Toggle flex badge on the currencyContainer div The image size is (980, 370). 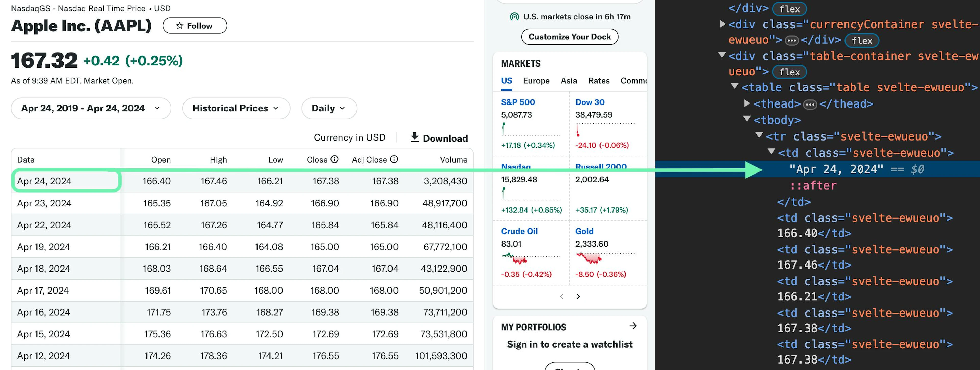click(x=862, y=40)
